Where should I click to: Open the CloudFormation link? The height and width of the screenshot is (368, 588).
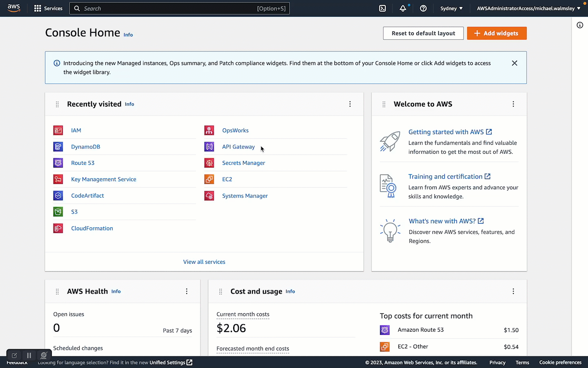[x=92, y=228]
